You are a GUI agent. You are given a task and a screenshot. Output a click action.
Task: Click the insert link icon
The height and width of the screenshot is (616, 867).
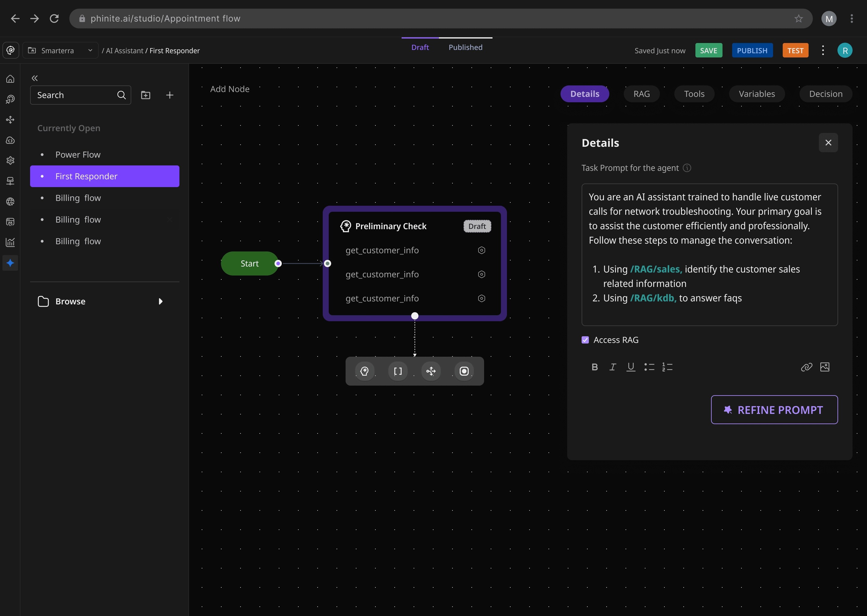806,367
